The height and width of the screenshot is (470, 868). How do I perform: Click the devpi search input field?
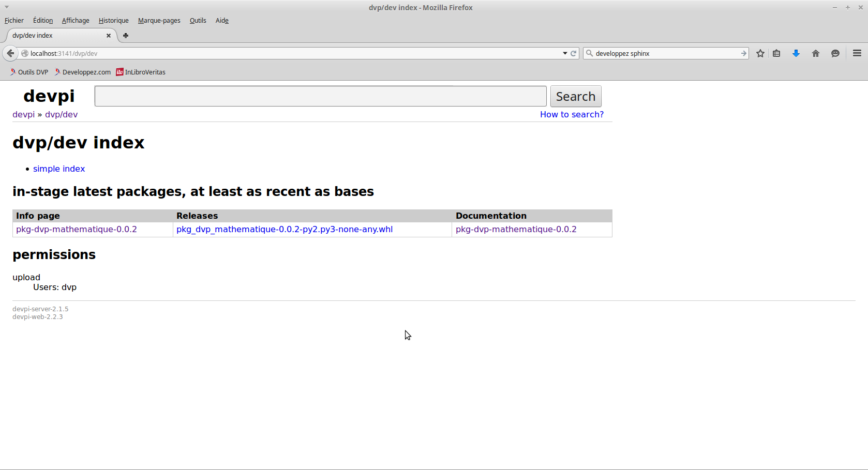[x=320, y=96]
